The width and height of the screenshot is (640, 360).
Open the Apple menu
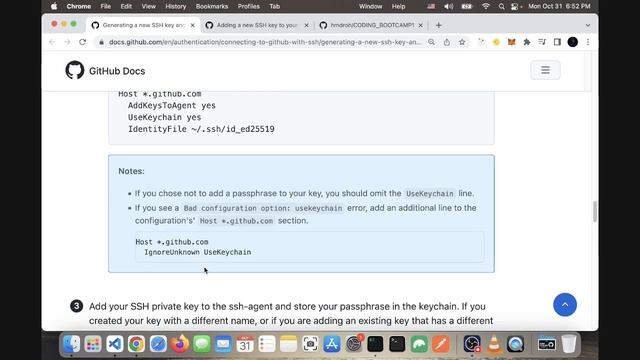click(x=54, y=7)
